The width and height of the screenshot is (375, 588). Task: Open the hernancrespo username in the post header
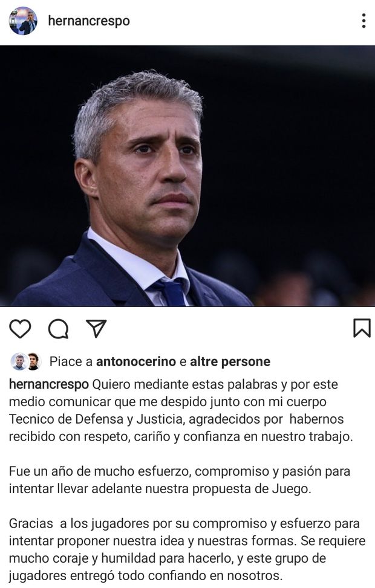tap(89, 21)
